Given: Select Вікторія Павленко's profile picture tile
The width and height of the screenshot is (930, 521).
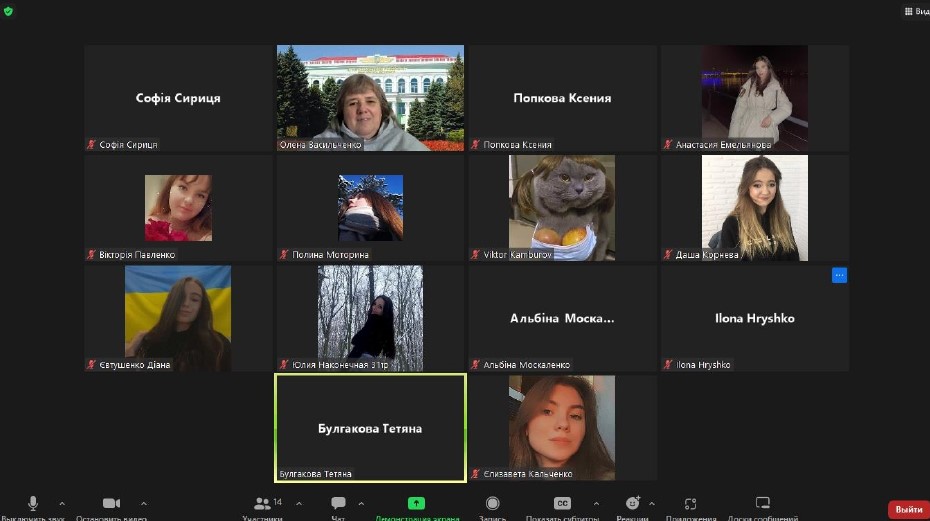Looking at the screenshot, I should coord(179,208).
